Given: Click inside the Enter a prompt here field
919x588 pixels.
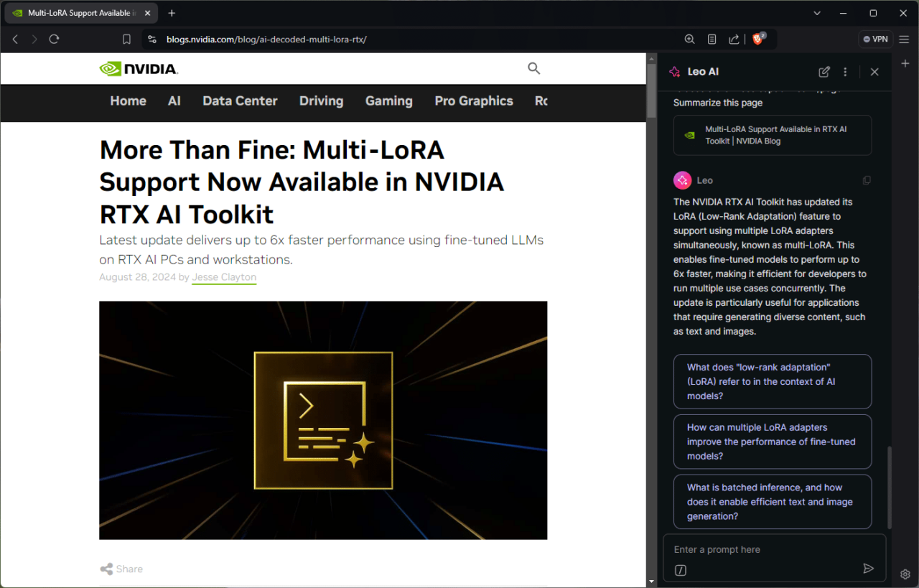Looking at the screenshot, I should [x=761, y=549].
